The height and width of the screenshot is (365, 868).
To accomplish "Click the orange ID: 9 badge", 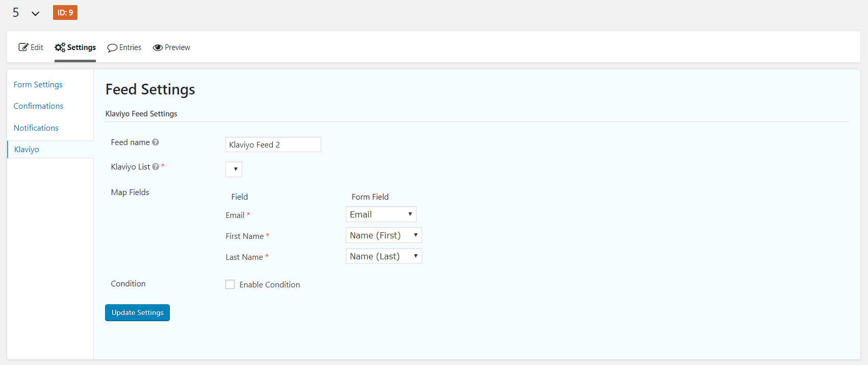I will tap(65, 13).
